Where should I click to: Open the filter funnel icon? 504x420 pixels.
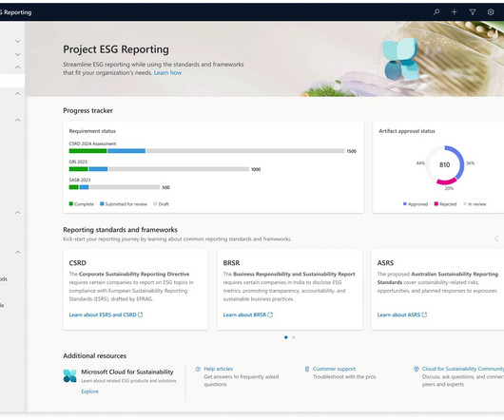473,12
